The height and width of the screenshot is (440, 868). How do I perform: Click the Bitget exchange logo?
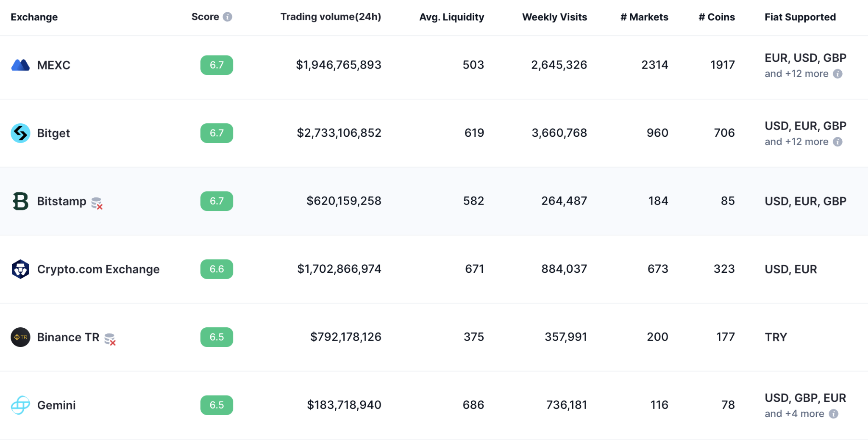[x=20, y=133]
